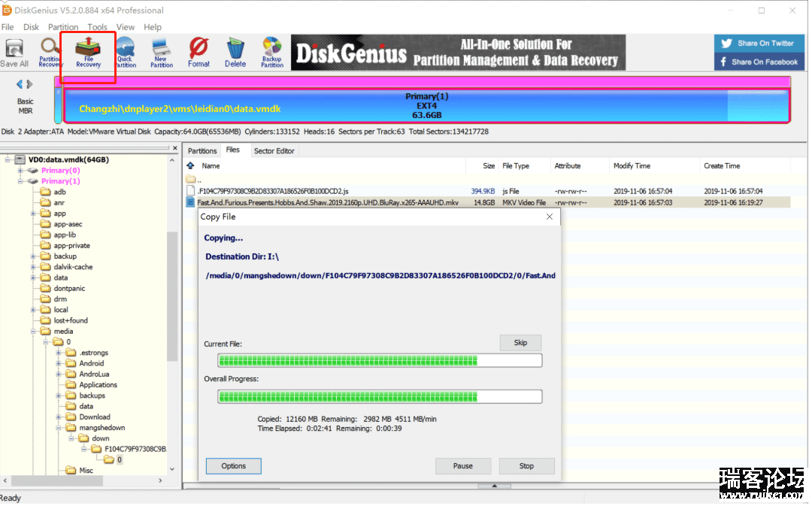Expand the dalvik-cache folder node

pyautogui.click(x=33, y=267)
